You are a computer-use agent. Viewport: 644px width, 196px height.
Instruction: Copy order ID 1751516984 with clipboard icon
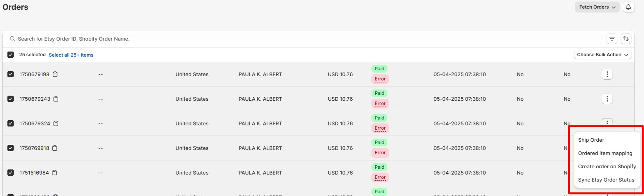point(54,173)
